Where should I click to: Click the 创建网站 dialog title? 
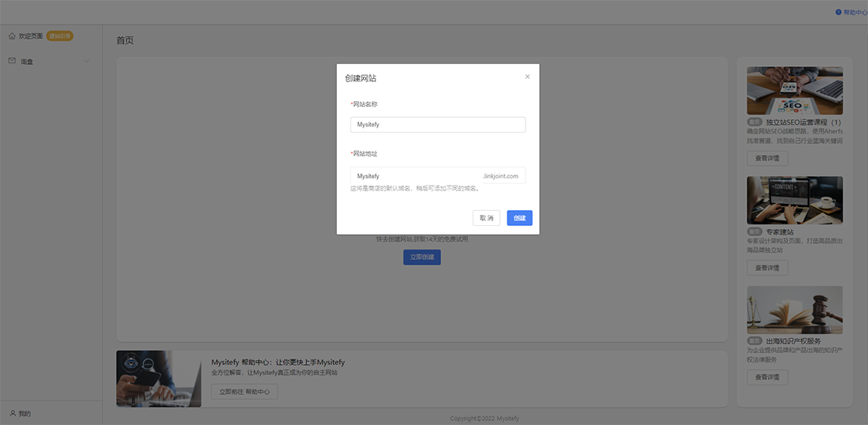click(x=361, y=78)
